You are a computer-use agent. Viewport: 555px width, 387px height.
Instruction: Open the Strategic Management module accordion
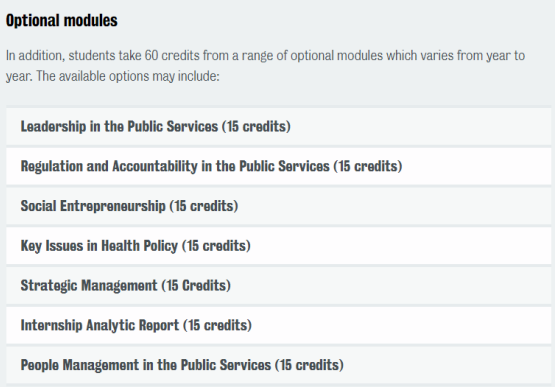279,285
